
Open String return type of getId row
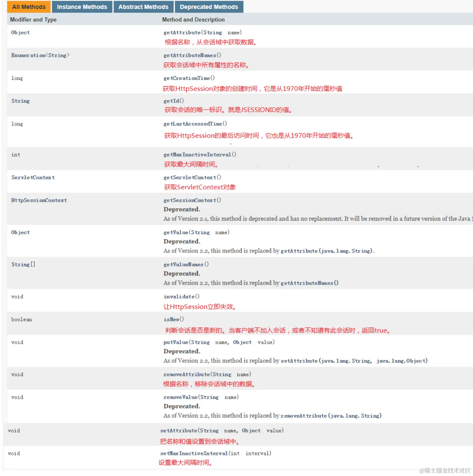click(x=20, y=101)
